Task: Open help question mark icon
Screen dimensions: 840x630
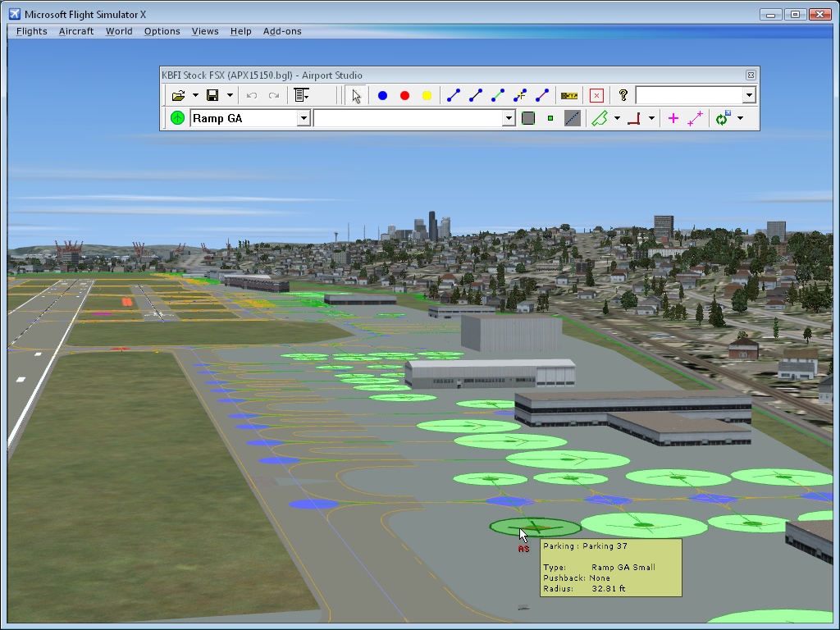Action: click(623, 95)
